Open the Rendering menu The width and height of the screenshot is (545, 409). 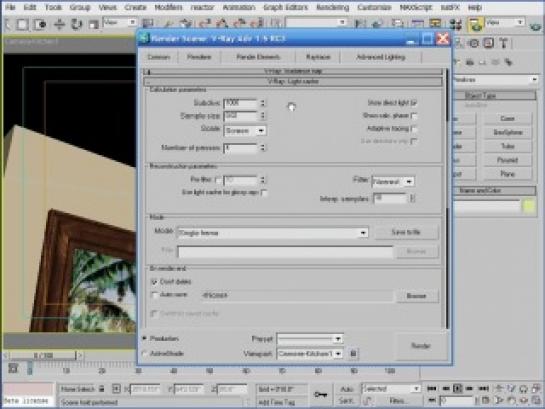(332, 7)
